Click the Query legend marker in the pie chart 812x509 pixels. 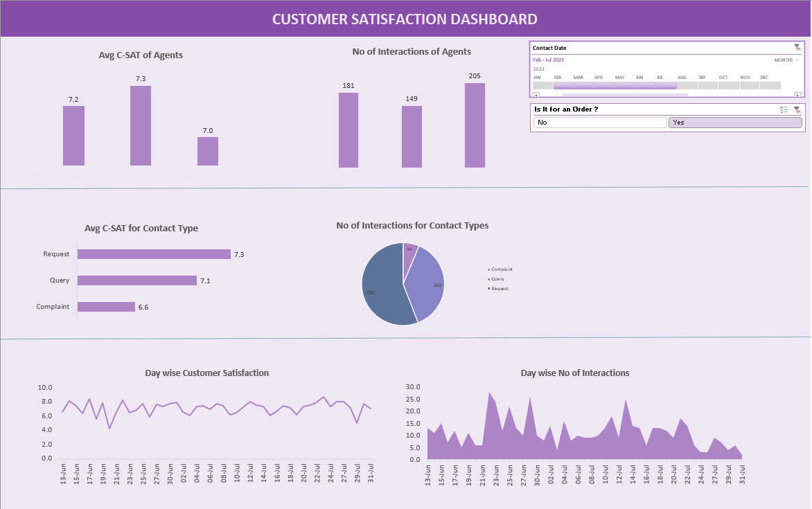tap(489, 279)
